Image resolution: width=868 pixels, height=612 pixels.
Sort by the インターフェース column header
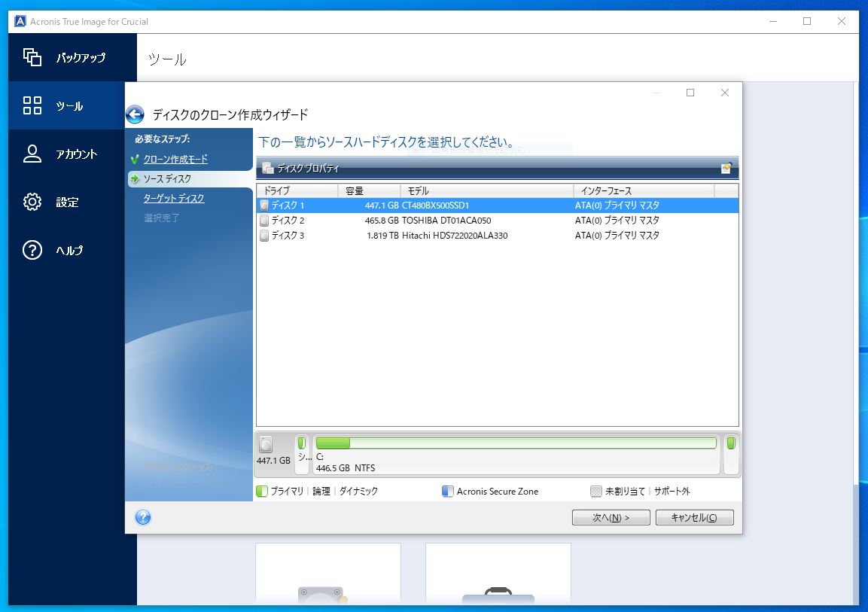point(644,191)
